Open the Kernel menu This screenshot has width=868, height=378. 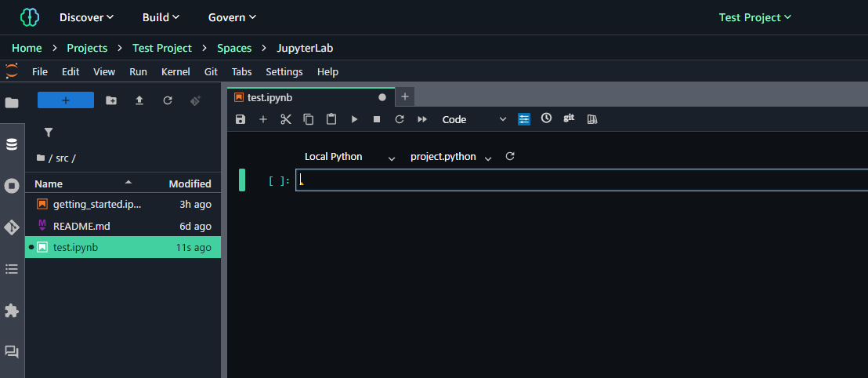[x=175, y=72]
